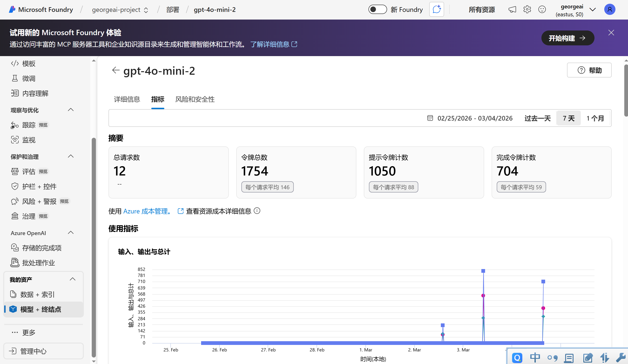
Task: Switch to the 详细信息 tab
Action: 127,99
